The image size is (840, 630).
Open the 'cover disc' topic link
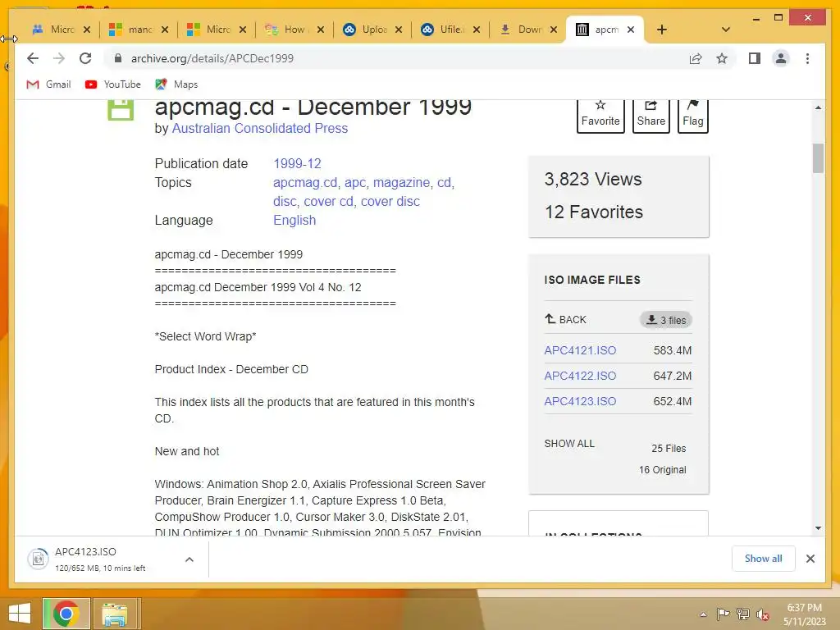pos(390,202)
